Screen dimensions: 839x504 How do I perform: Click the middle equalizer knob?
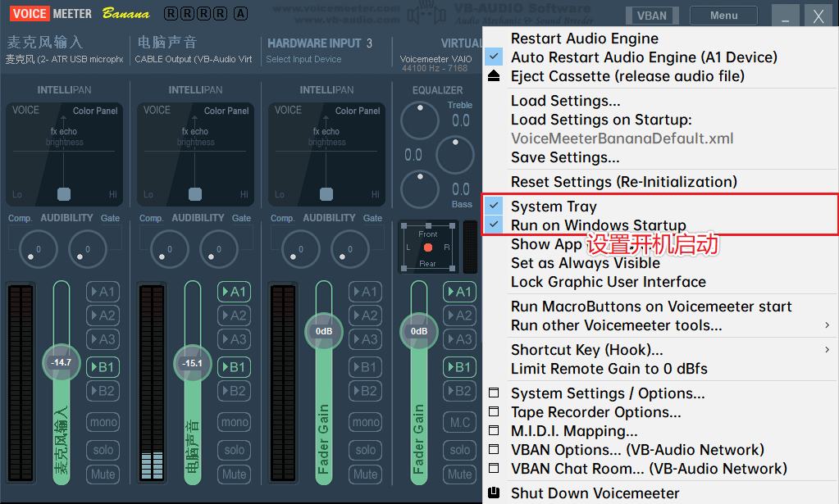coord(455,154)
